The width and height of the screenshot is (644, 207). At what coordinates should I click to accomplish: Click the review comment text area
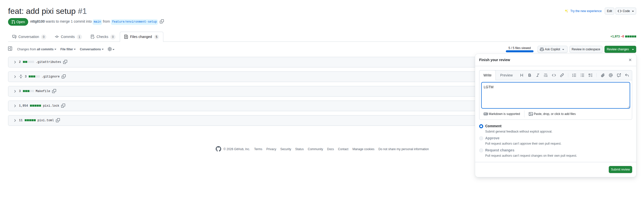click(555, 96)
